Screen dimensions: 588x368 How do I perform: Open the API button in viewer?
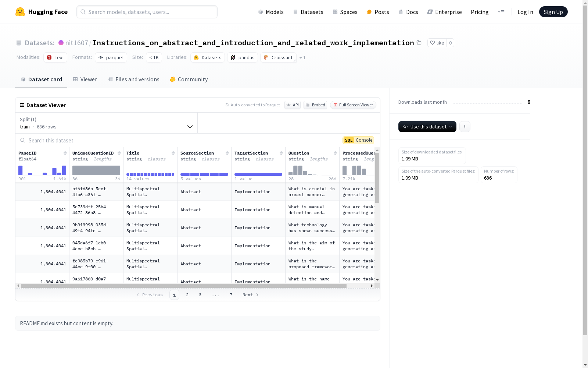tap(293, 105)
